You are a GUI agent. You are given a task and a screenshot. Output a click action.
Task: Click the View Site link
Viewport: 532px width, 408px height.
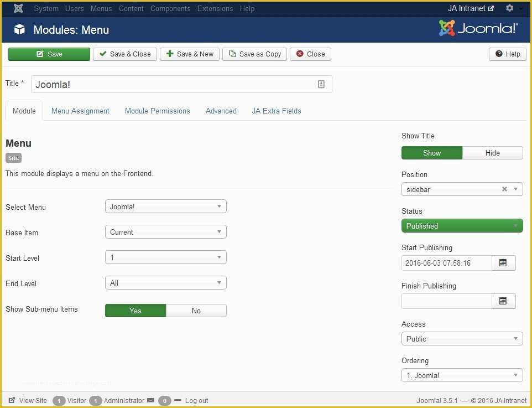pyautogui.click(x=33, y=400)
